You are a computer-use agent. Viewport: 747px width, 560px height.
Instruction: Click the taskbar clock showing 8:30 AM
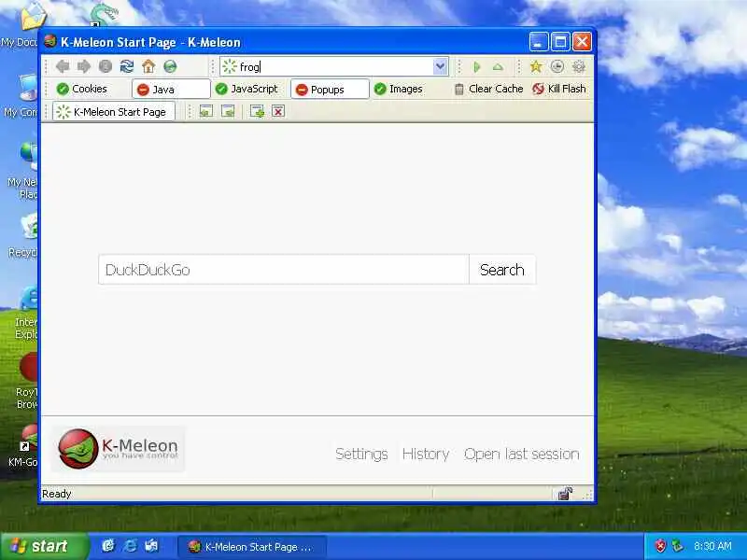[712, 546]
